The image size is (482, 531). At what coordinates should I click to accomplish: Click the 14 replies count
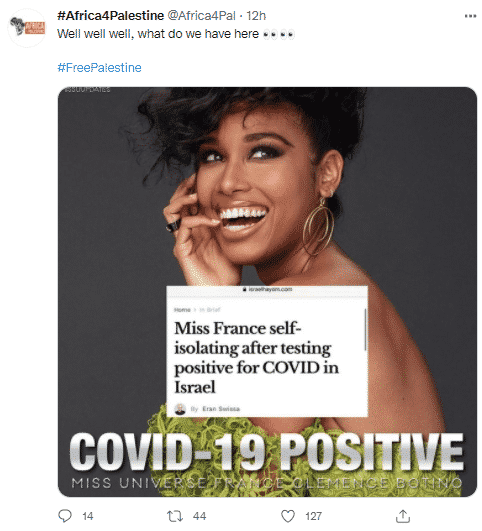pyautogui.click(x=88, y=516)
